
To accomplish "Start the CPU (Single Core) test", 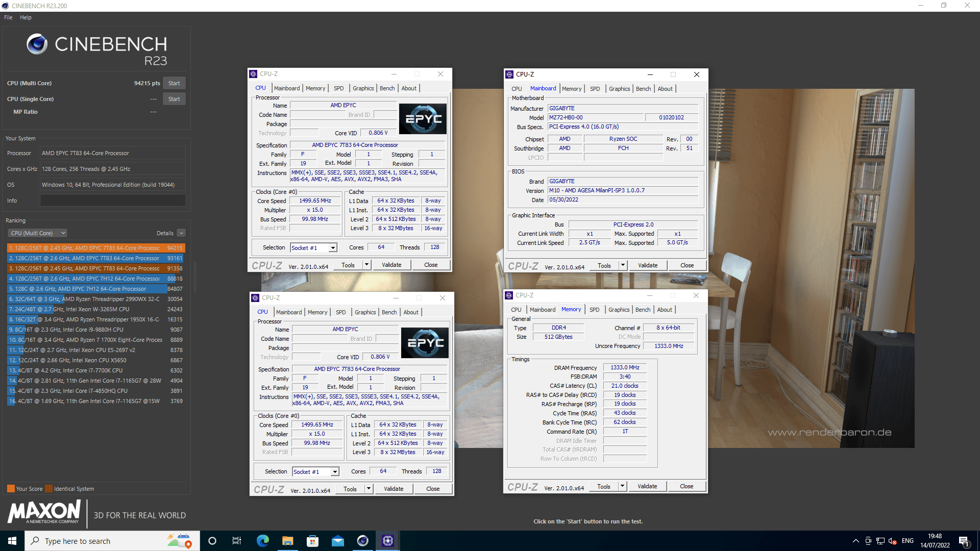I will coord(174,99).
